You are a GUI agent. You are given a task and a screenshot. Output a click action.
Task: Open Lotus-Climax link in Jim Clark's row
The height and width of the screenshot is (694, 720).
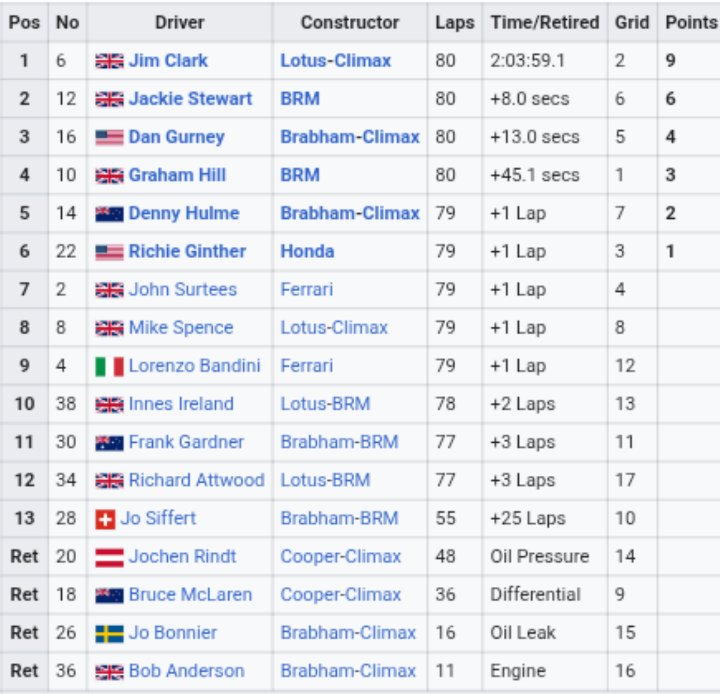pos(336,61)
